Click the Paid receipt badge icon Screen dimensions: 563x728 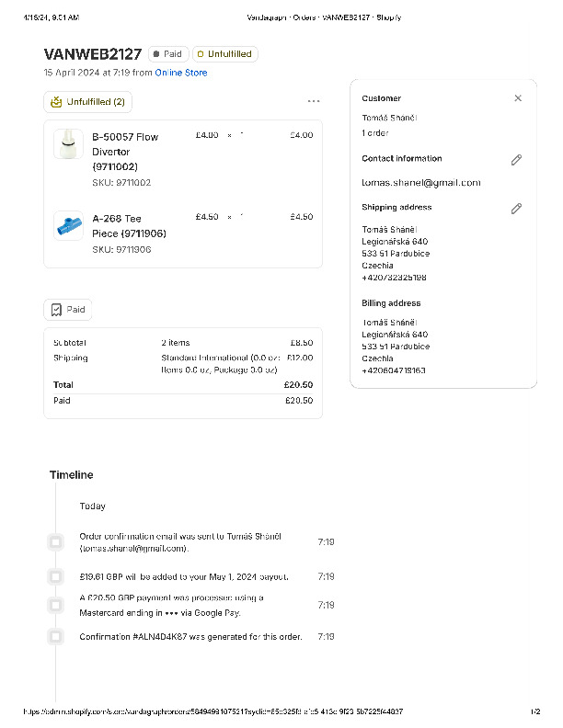pyautogui.click(x=57, y=310)
